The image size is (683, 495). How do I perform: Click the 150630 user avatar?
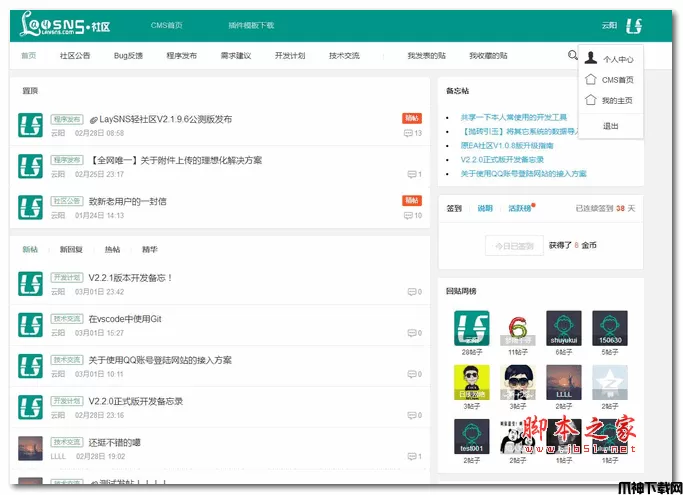coord(610,327)
